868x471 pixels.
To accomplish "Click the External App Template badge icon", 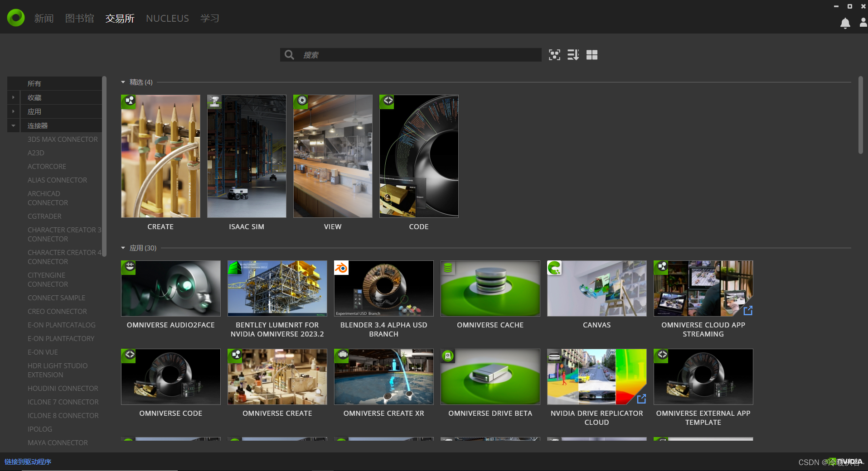I will tap(661, 356).
